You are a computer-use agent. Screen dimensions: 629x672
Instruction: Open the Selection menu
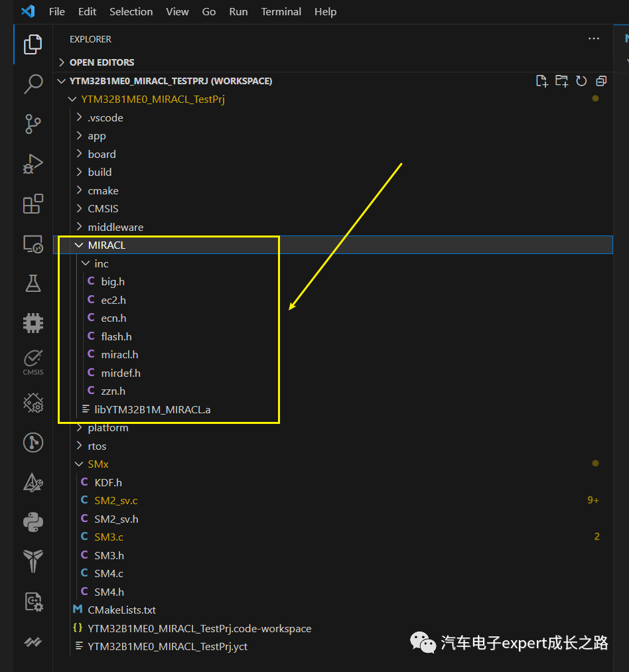point(131,11)
